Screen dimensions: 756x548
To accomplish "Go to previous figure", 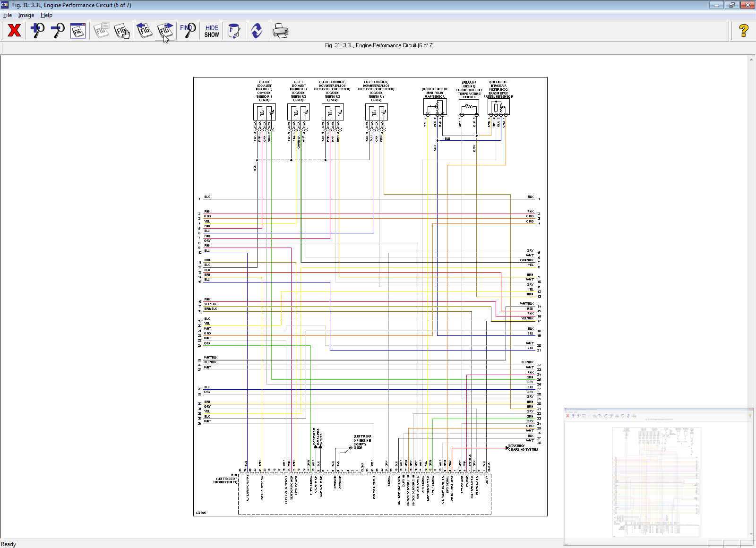I will click(144, 31).
